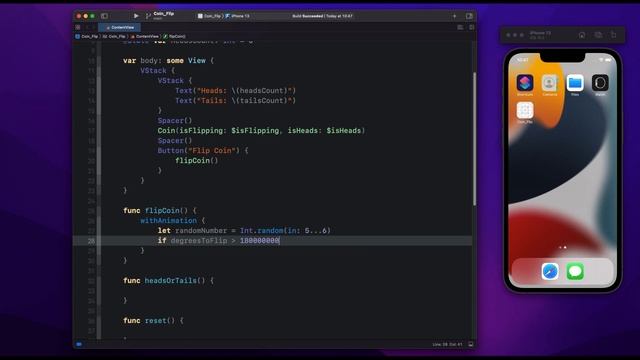Screen dimensions: 640x360
Task: Open the flipCoin() symbol breadcrumb
Action: 174,36
